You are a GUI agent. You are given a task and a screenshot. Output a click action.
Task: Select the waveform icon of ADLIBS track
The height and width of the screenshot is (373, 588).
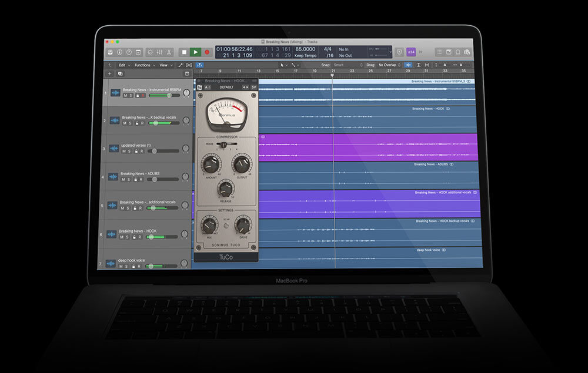coord(113,176)
